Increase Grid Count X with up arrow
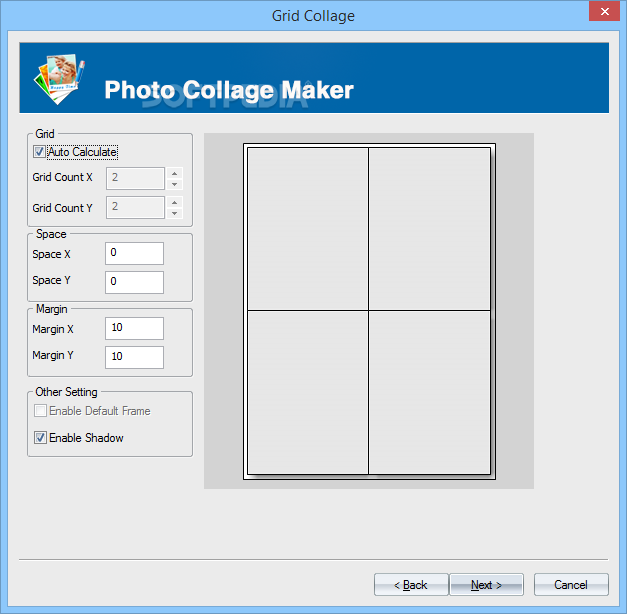 (175, 173)
